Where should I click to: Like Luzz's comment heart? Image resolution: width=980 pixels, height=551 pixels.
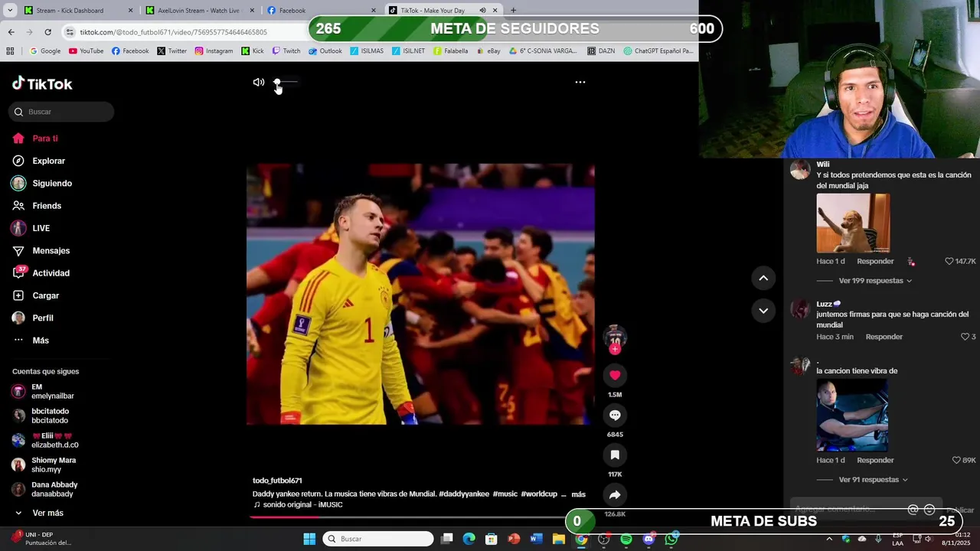[965, 337]
